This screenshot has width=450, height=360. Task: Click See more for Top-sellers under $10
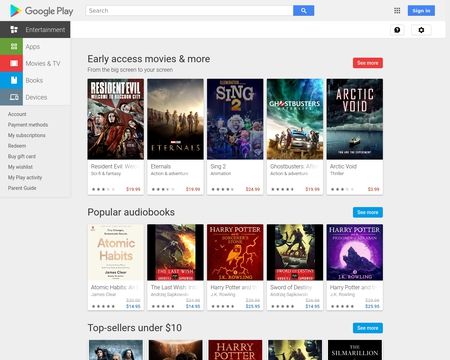pos(368,328)
